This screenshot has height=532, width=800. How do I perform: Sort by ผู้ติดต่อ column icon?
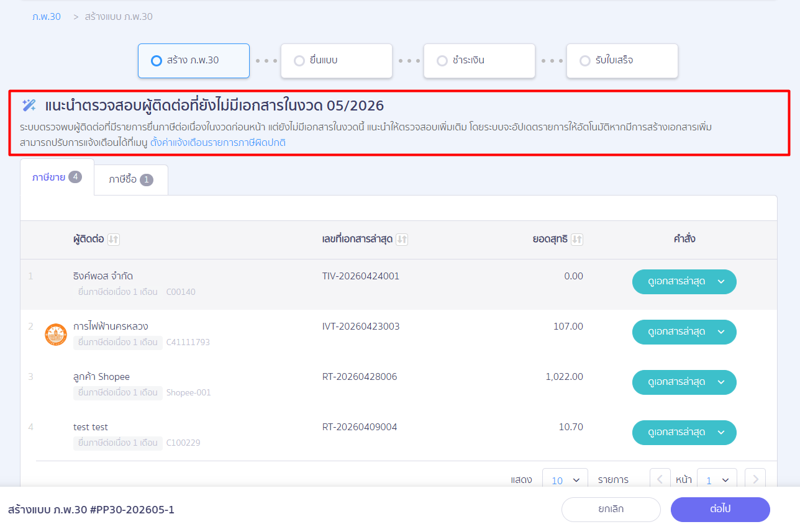coord(114,240)
